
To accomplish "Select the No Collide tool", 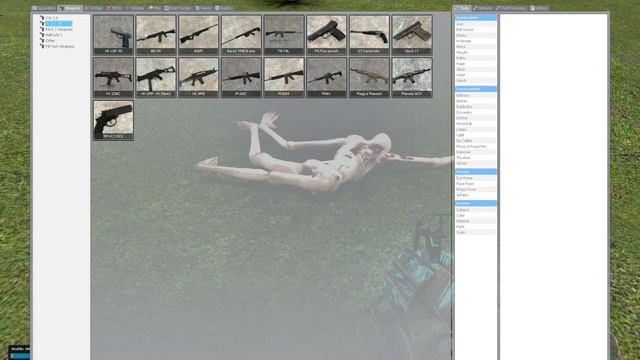I will (476, 140).
